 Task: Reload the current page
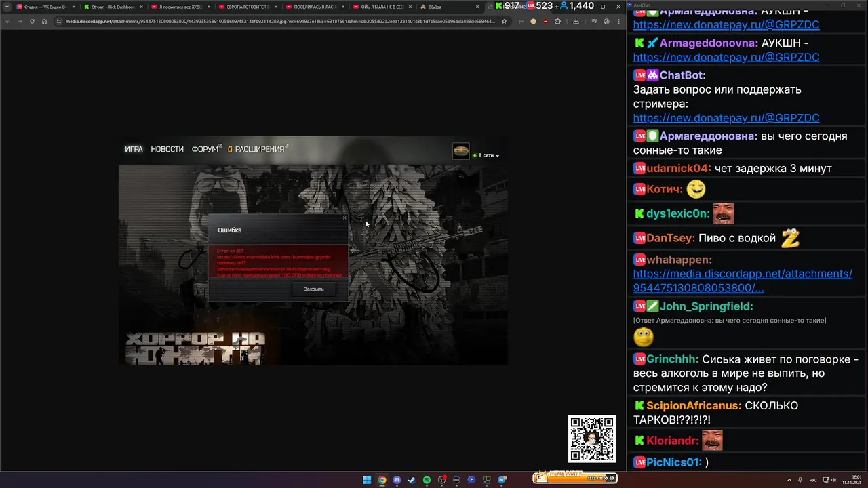click(32, 21)
